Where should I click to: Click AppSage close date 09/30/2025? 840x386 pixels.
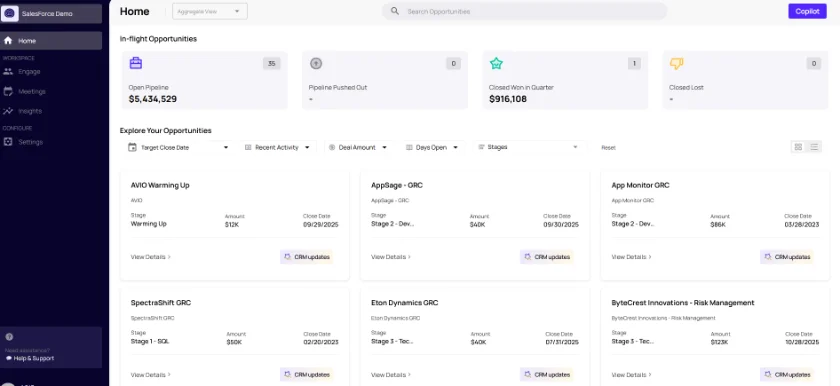tap(561, 225)
